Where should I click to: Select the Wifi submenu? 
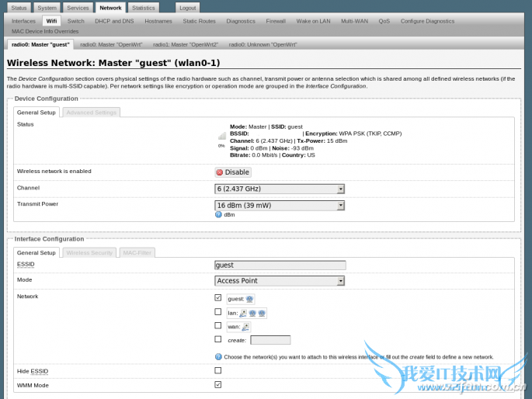pos(51,21)
